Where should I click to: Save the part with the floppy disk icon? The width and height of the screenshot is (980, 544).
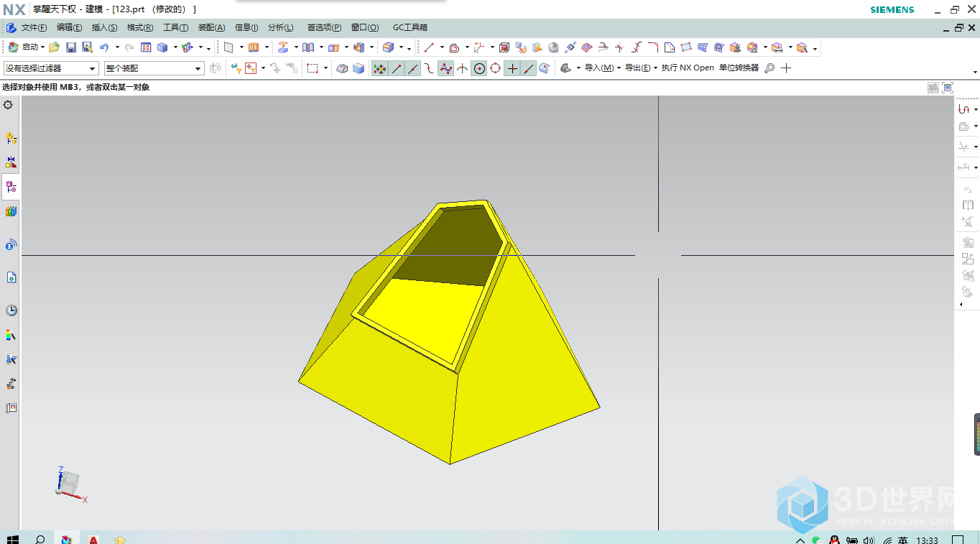(71, 47)
